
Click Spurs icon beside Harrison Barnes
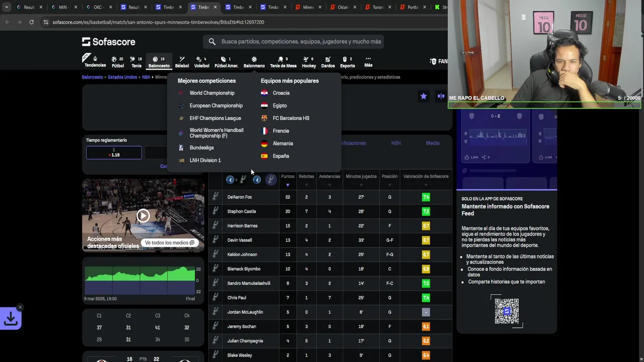tap(215, 226)
